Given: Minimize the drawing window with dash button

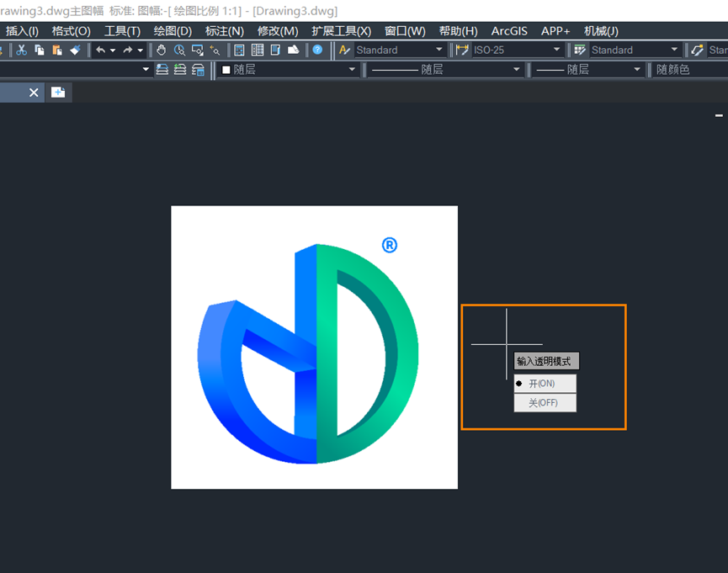Looking at the screenshot, I should (x=719, y=115).
